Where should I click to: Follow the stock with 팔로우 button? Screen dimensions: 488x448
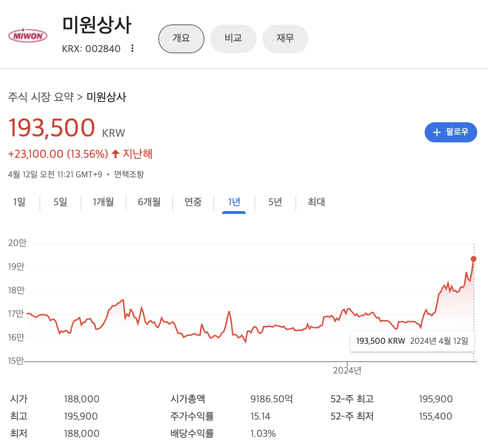pos(451,132)
